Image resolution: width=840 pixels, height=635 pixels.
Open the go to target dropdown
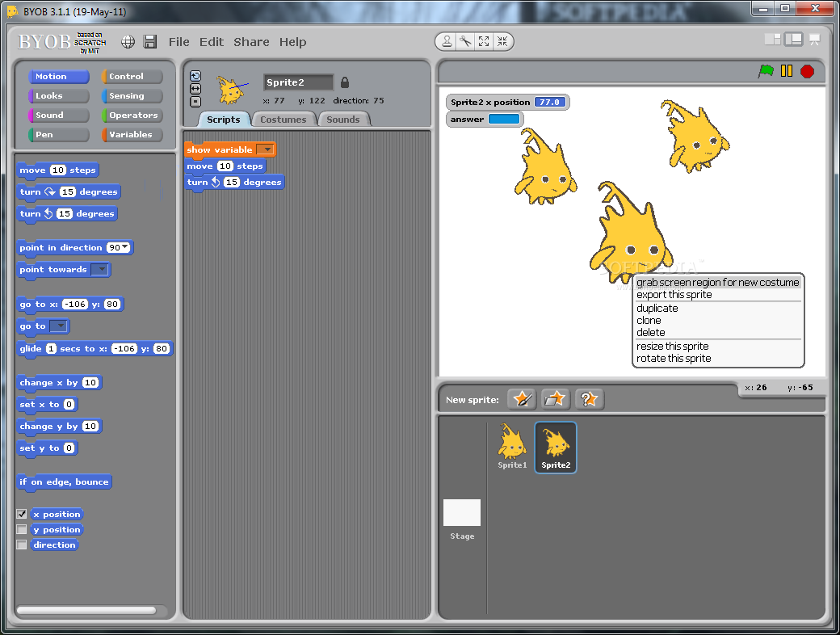pos(58,326)
